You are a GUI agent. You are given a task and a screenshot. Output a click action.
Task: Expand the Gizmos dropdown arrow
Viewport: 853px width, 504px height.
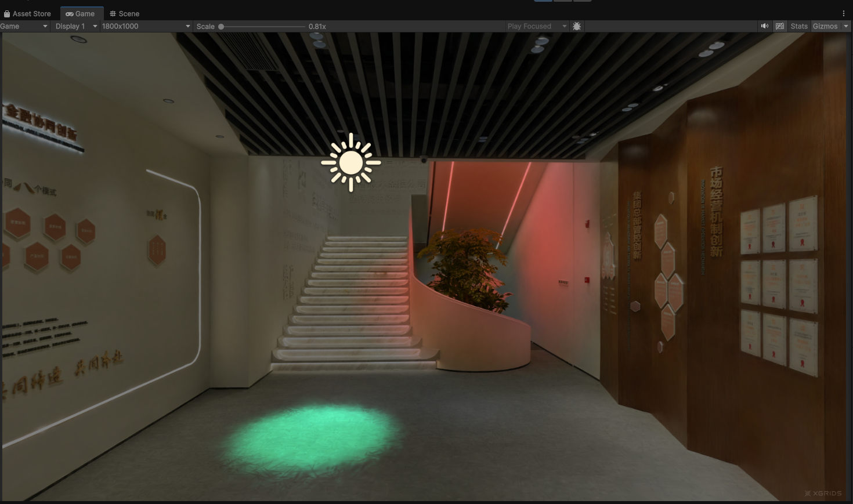pos(846,26)
